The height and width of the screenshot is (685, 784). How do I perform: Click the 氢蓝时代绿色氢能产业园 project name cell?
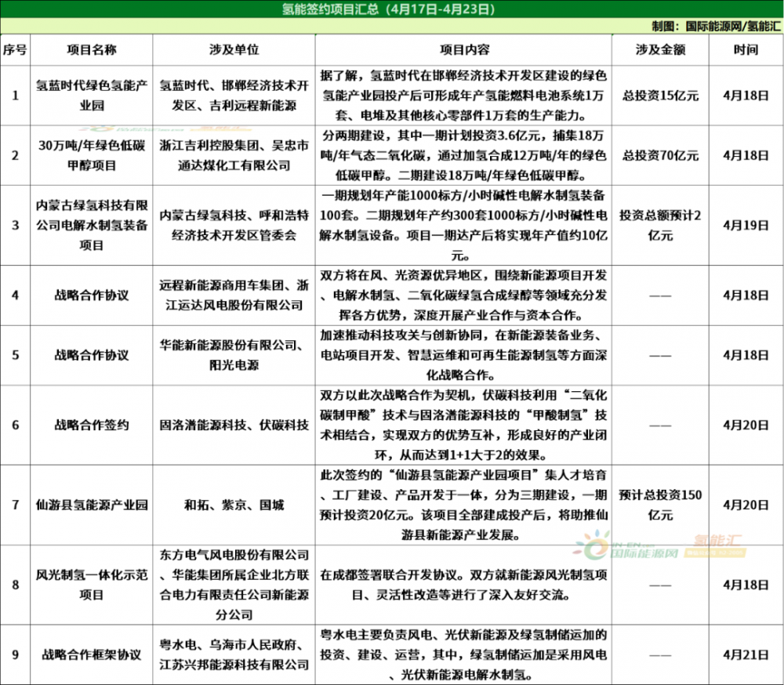pos(92,95)
